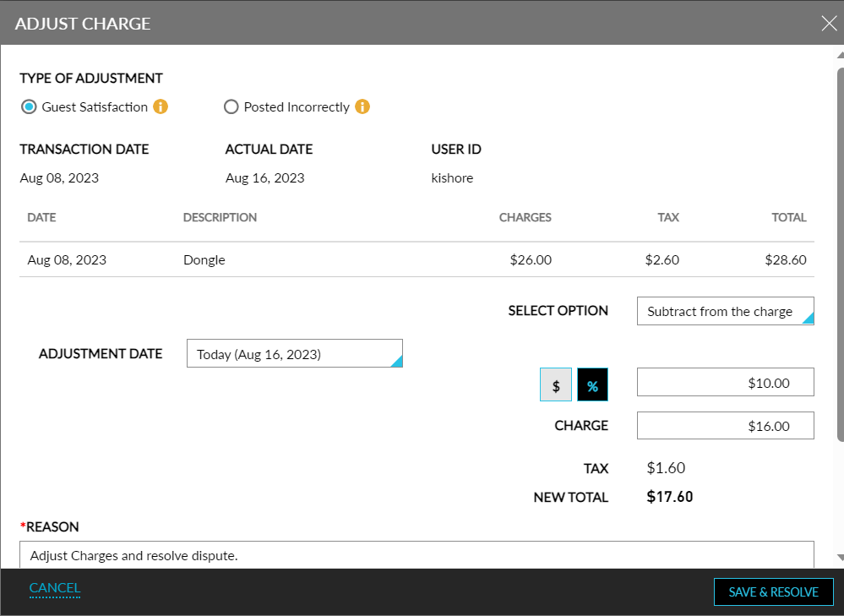Click the info icon beside Posted Incorrectly
The image size is (844, 616).
click(x=362, y=106)
